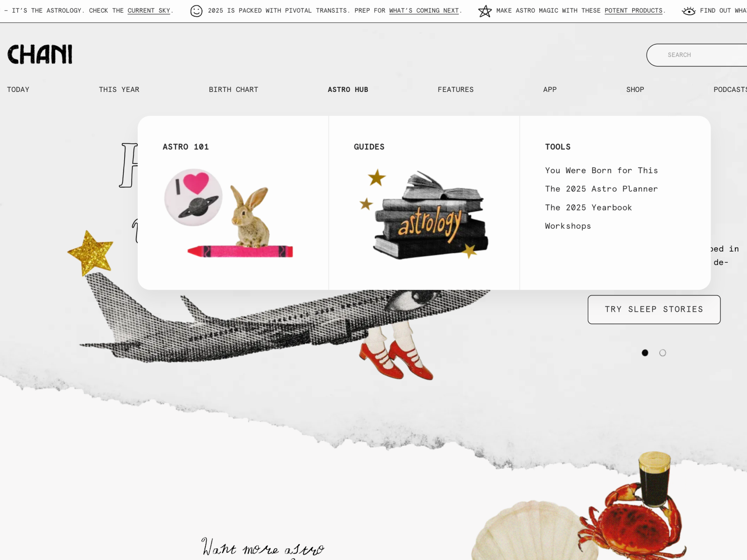
Task: Open the TODAY menu item
Action: click(18, 90)
